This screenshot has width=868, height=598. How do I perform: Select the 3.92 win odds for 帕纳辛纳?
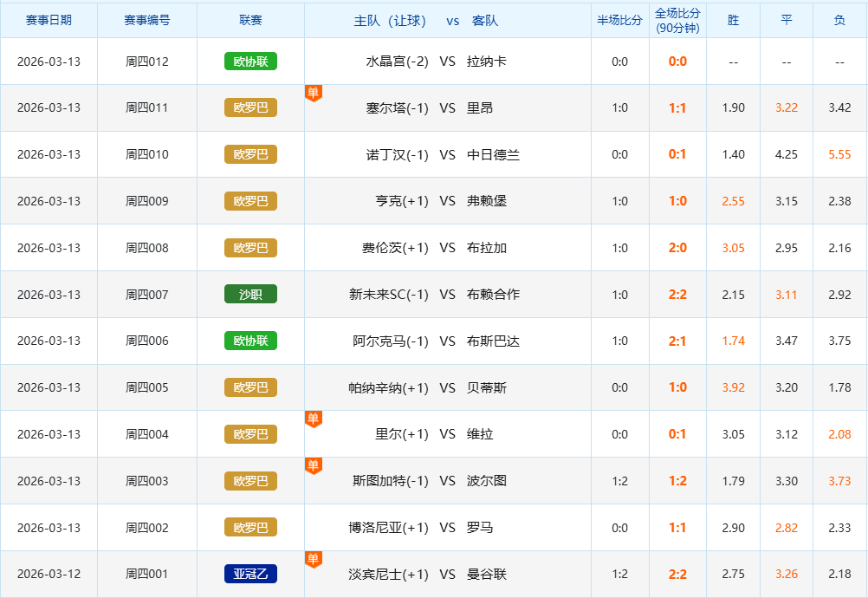[733, 387]
